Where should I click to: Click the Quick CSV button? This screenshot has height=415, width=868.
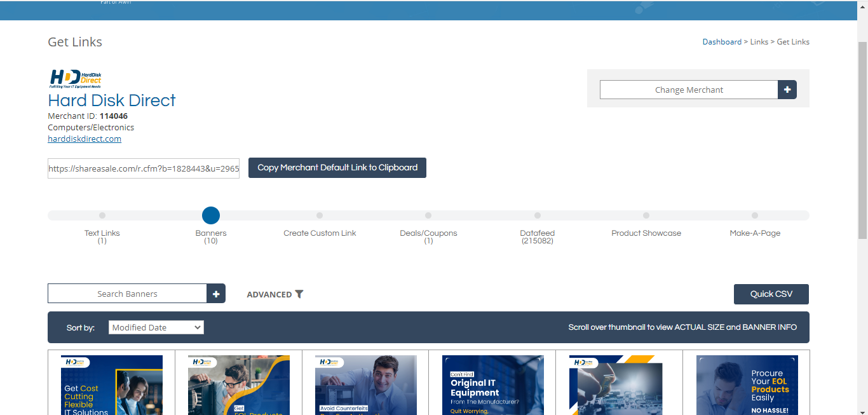coord(771,294)
